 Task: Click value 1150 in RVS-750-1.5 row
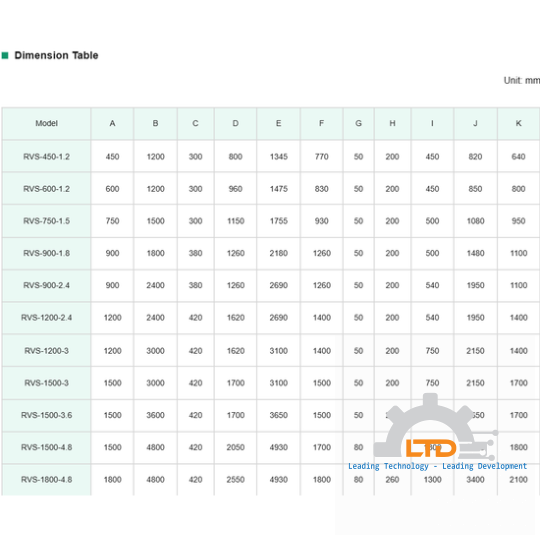click(x=235, y=221)
